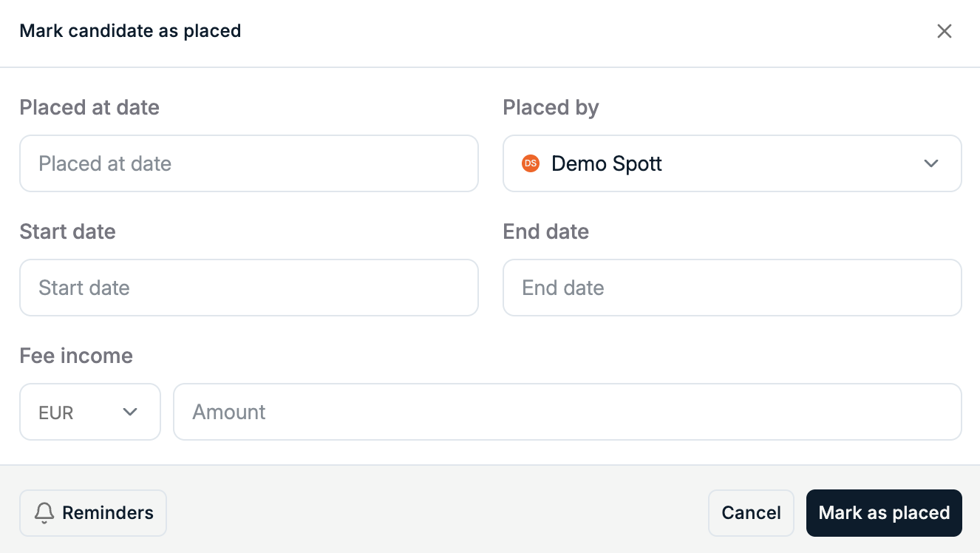This screenshot has width=980, height=553.
Task: Click the Fee income label
Action: click(x=76, y=356)
